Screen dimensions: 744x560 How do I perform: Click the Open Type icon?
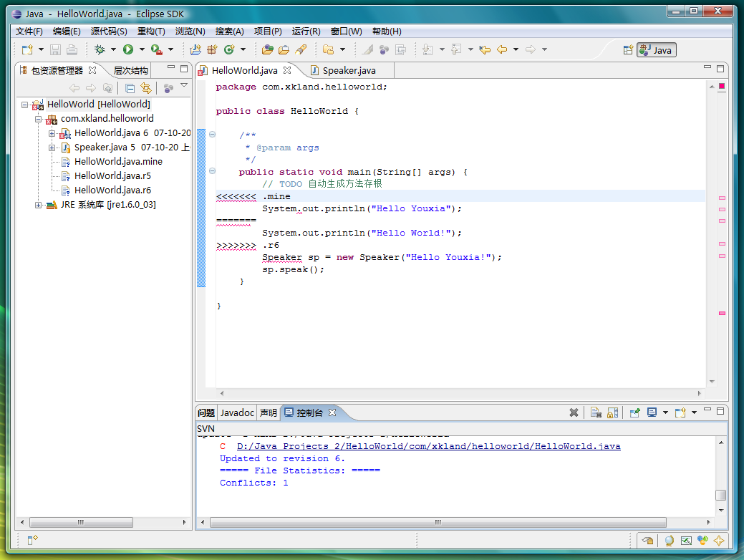(268, 49)
